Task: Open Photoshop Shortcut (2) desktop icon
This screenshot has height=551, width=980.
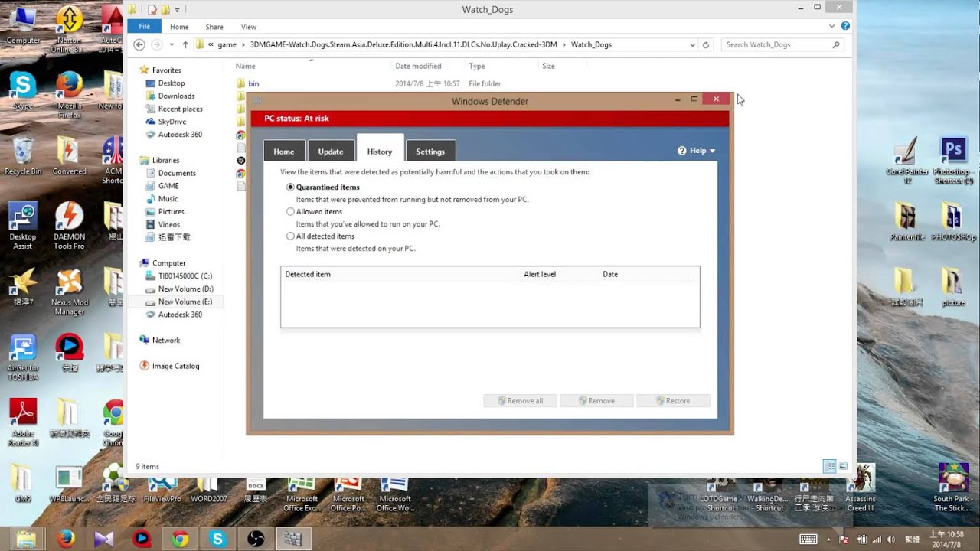Action: (x=953, y=161)
